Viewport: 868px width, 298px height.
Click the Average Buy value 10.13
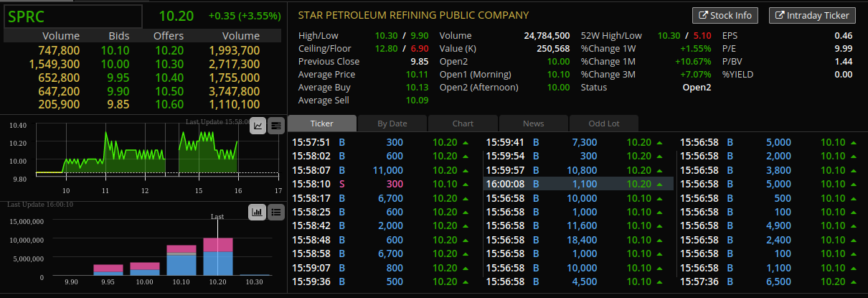point(417,88)
